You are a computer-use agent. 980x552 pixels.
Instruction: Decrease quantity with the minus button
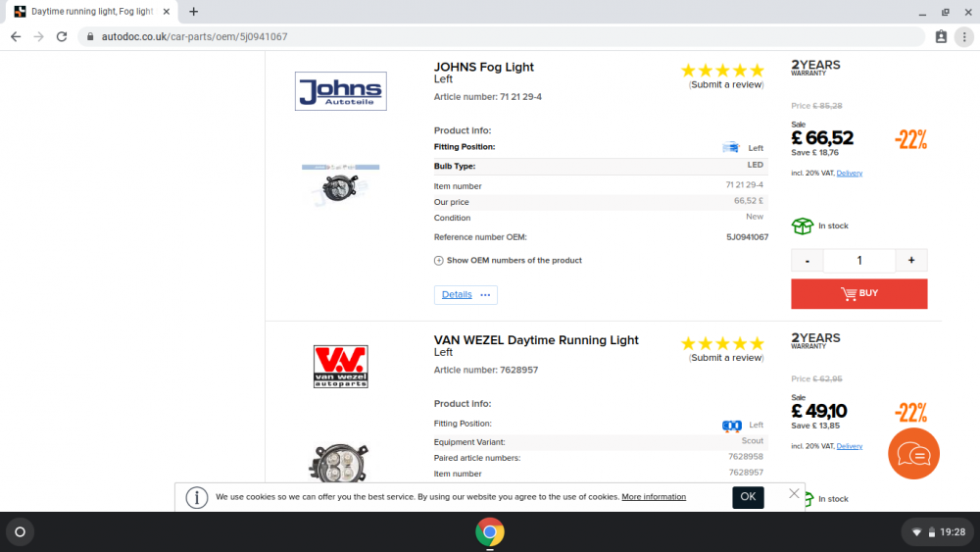(807, 261)
